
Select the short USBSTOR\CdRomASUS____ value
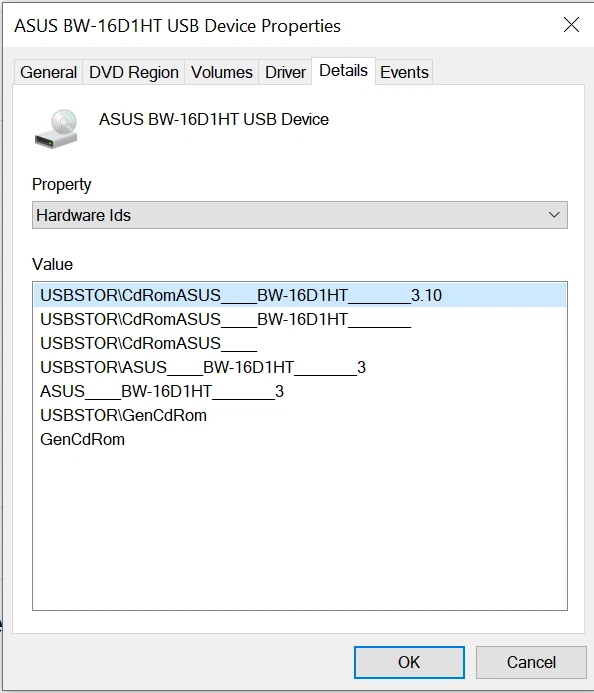coord(300,343)
